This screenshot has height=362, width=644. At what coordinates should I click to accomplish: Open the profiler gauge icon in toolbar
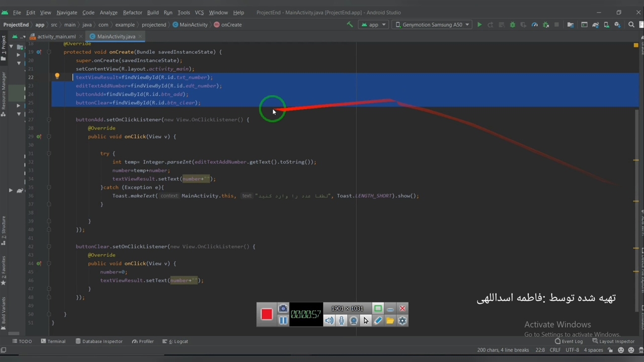534,25
